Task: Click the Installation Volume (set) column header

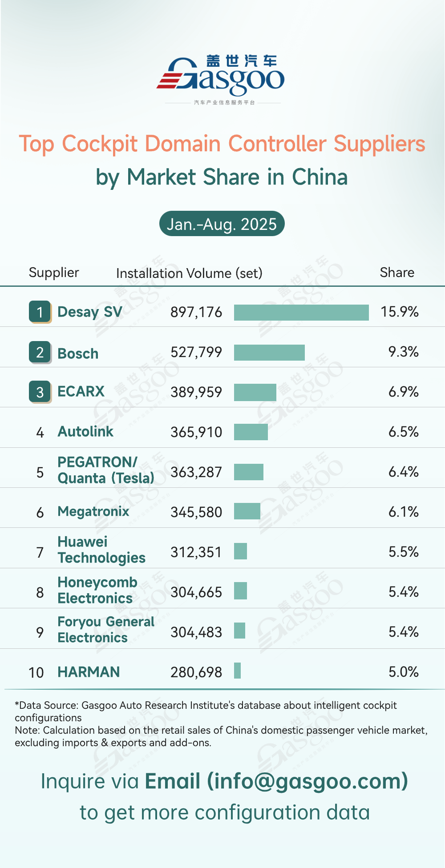Action: coord(189,273)
